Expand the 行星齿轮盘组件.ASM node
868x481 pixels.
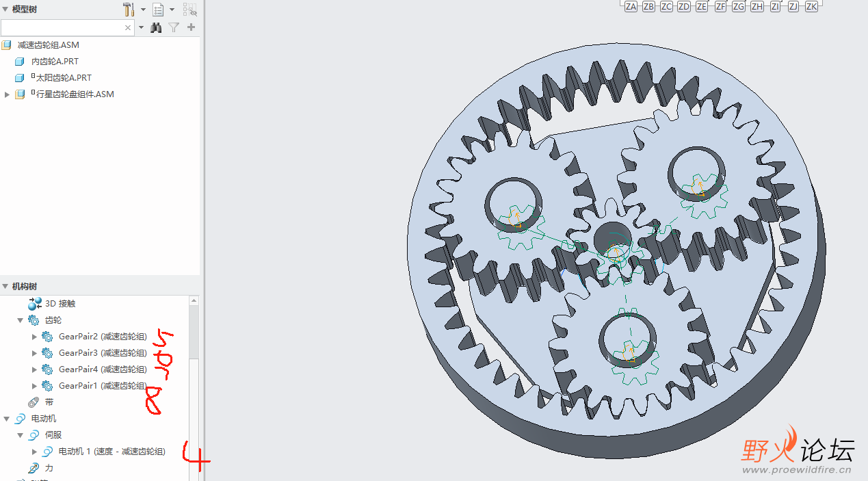(7, 94)
